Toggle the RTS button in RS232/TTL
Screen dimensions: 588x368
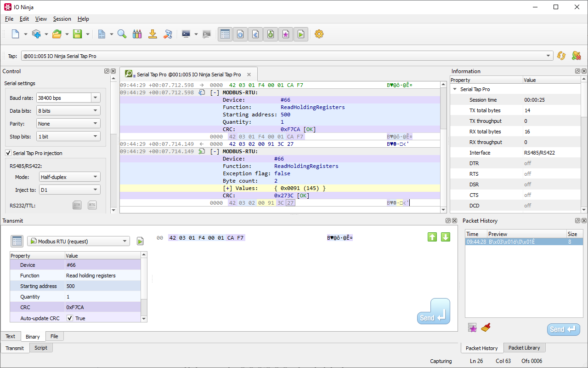[92, 205]
